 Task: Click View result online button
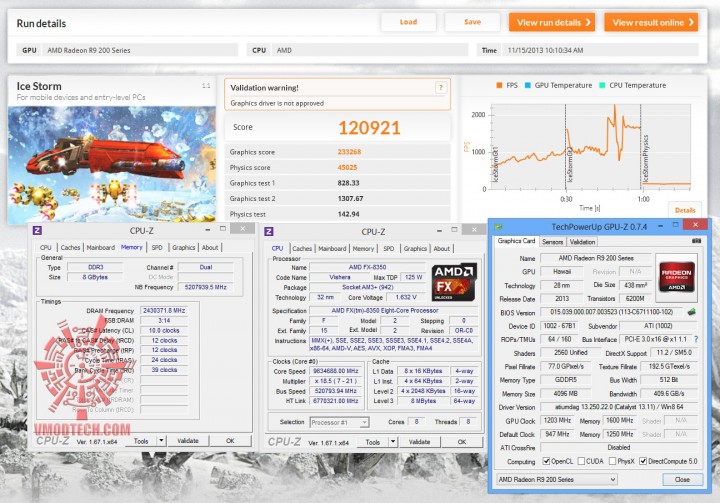pyautogui.click(x=651, y=22)
